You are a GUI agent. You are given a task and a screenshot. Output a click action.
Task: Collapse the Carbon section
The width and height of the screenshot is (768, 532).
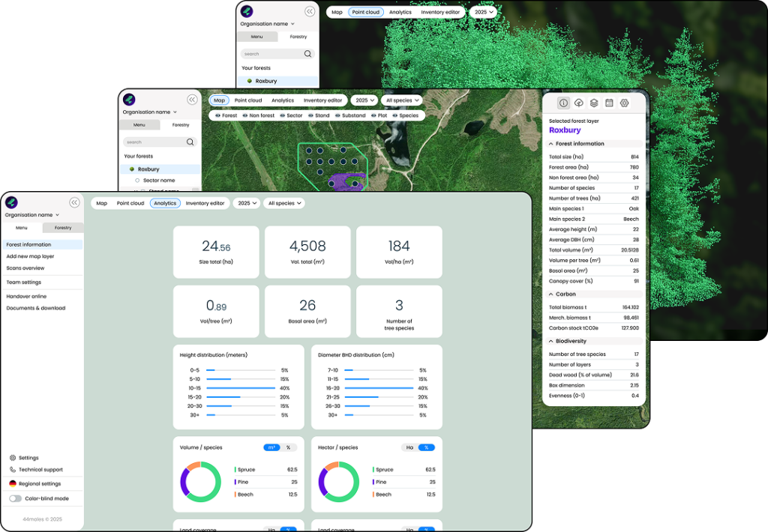(x=551, y=294)
